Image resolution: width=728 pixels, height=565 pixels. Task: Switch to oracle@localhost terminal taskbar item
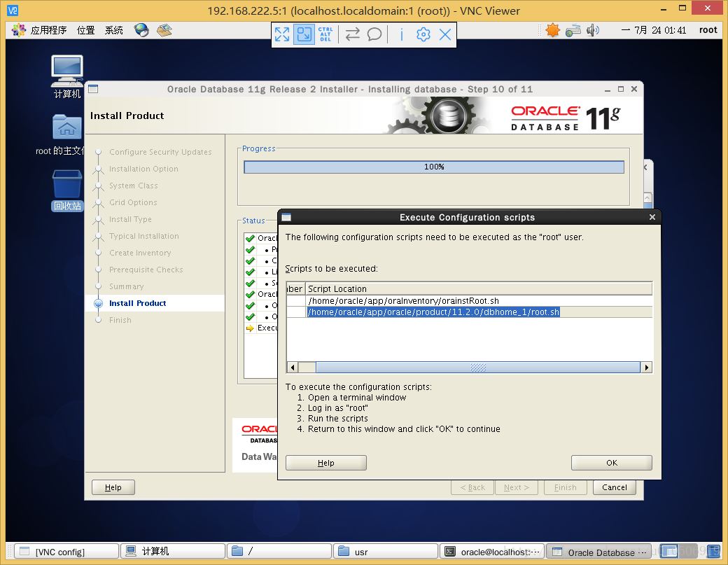coord(492,551)
